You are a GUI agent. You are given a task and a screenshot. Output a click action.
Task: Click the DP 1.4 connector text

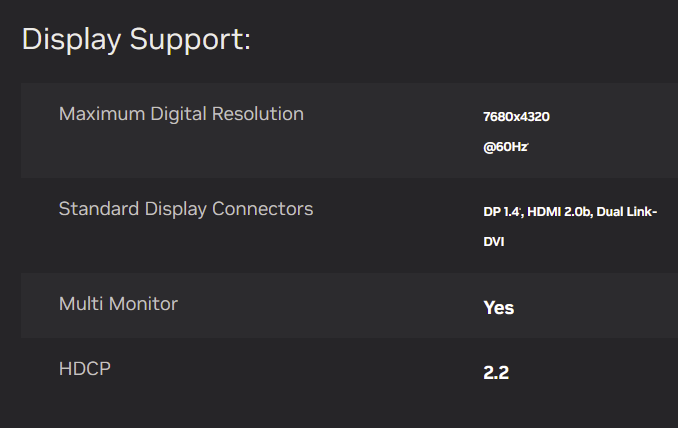click(x=500, y=212)
